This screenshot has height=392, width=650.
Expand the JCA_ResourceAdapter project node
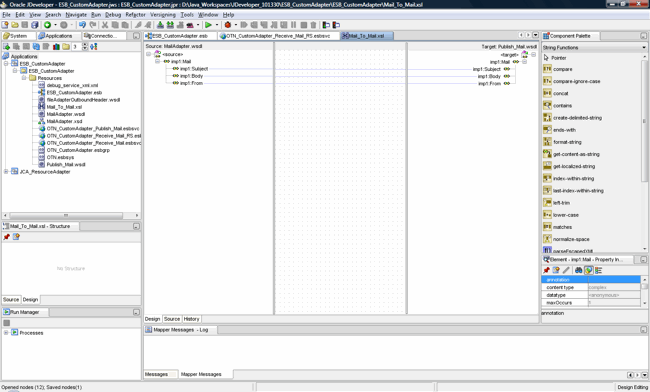point(6,172)
